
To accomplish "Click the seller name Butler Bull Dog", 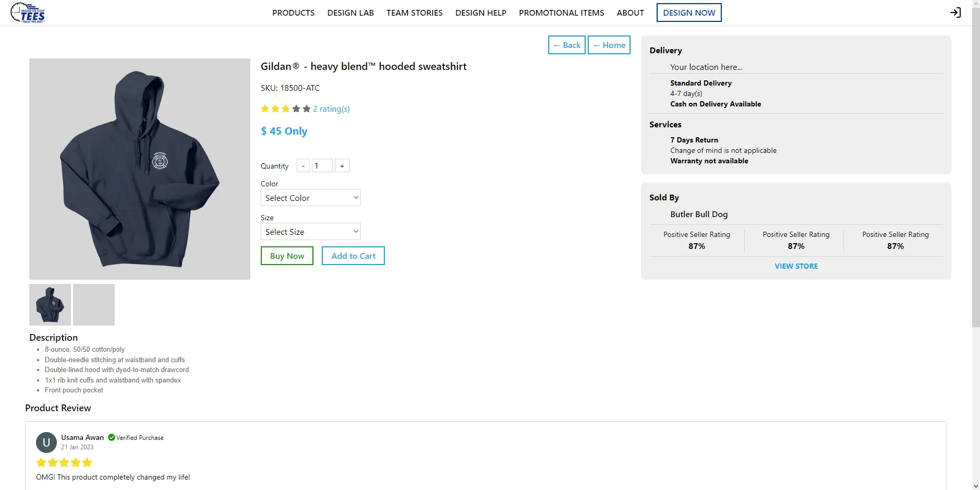I will point(699,214).
